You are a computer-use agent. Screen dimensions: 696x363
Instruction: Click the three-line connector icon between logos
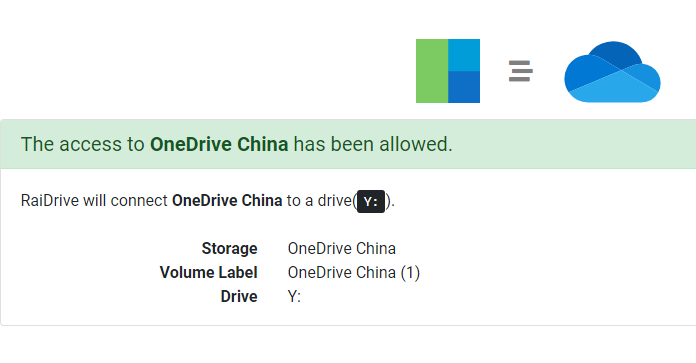point(520,71)
